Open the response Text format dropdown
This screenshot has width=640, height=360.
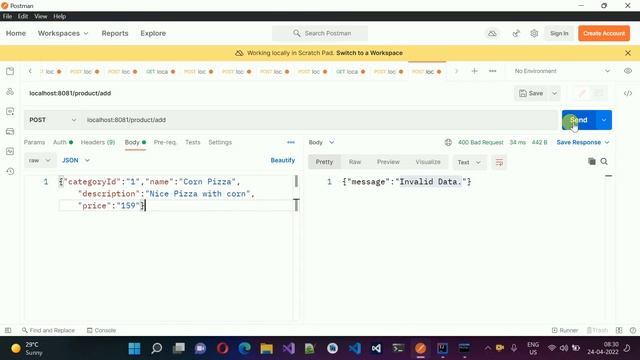tap(469, 162)
